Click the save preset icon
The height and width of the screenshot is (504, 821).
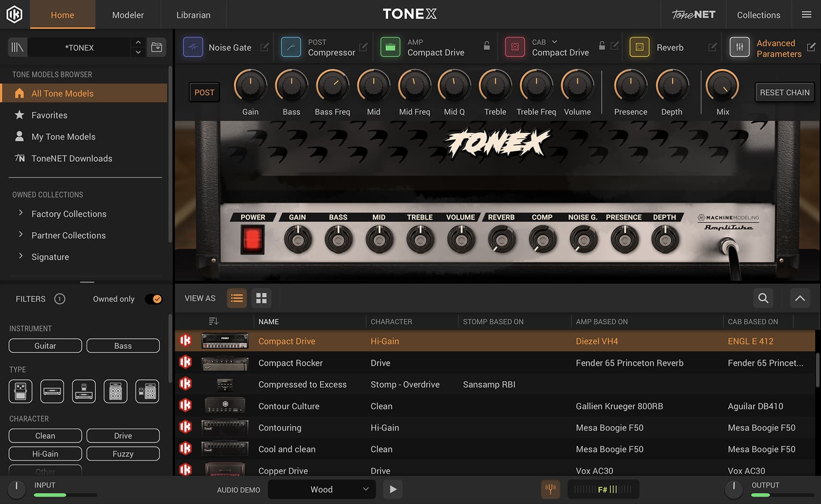pos(157,47)
